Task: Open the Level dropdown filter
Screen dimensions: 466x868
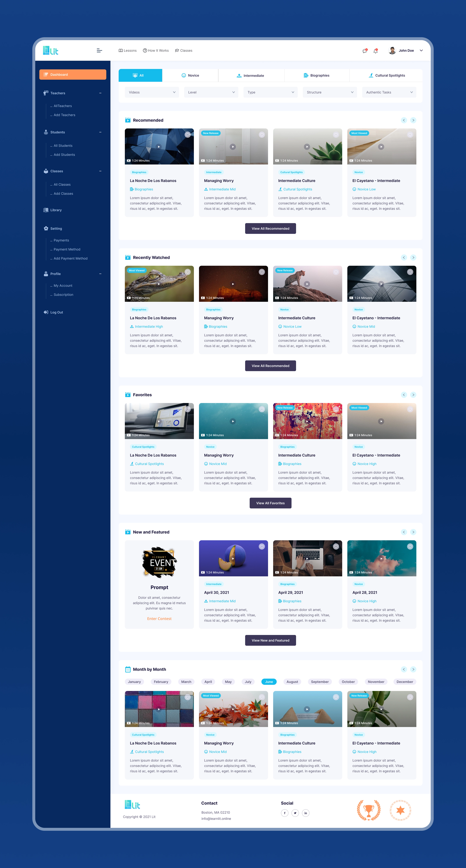Action: pyautogui.click(x=211, y=92)
